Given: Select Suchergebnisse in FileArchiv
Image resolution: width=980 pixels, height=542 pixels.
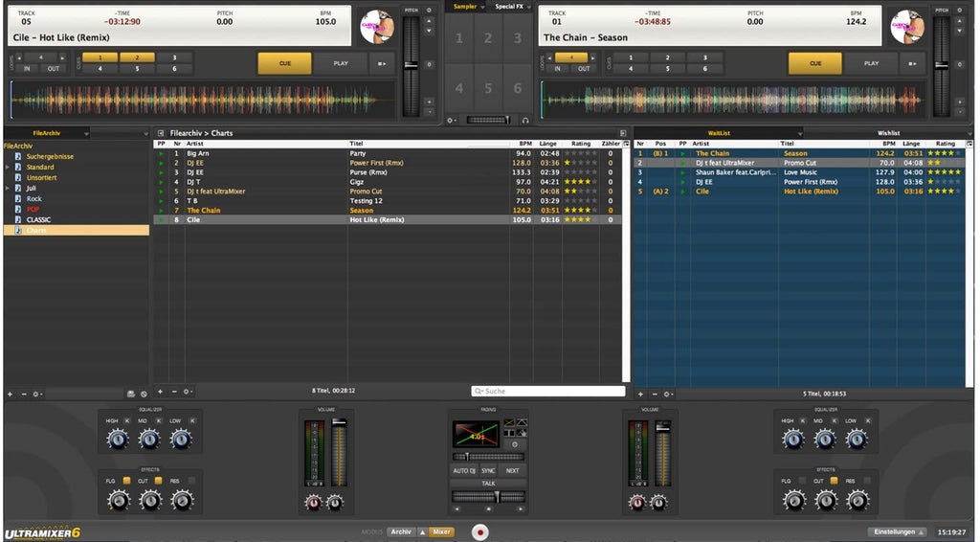Looking at the screenshot, I should [50, 157].
